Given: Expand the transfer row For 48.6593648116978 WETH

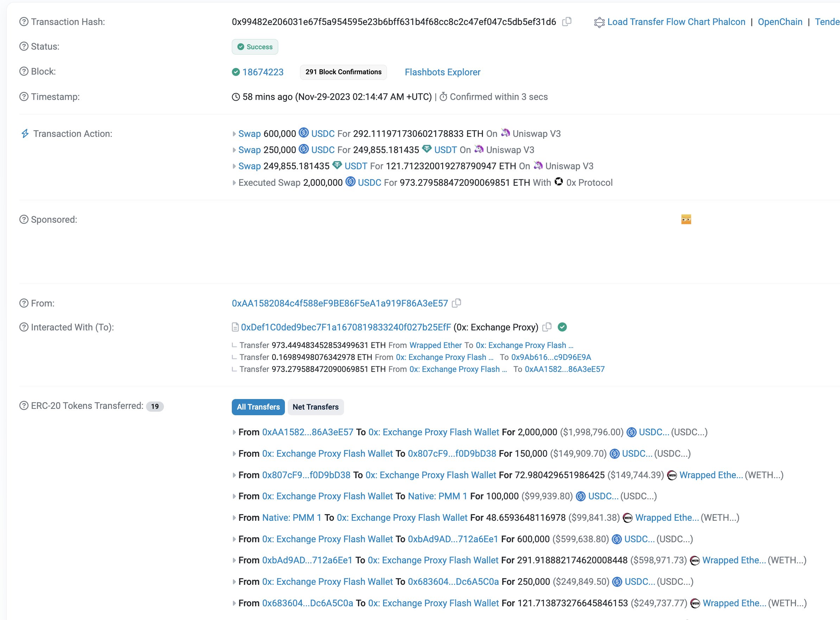Looking at the screenshot, I should 234,518.
